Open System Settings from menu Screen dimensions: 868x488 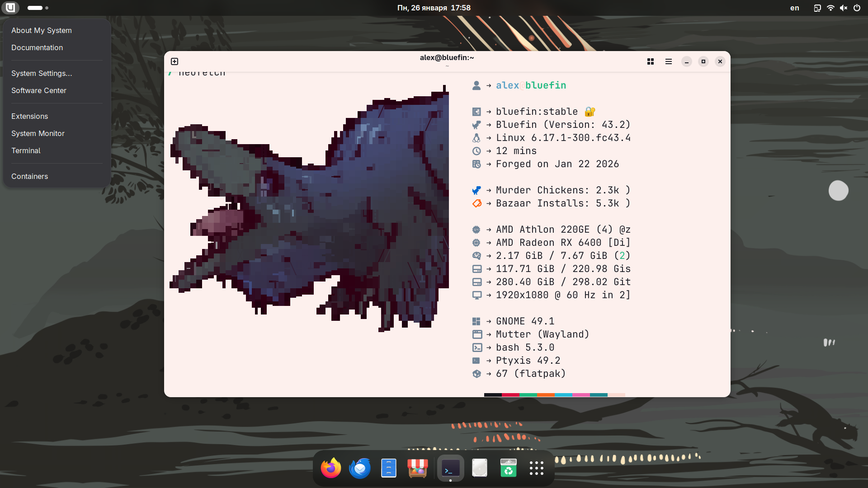pos(42,73)
